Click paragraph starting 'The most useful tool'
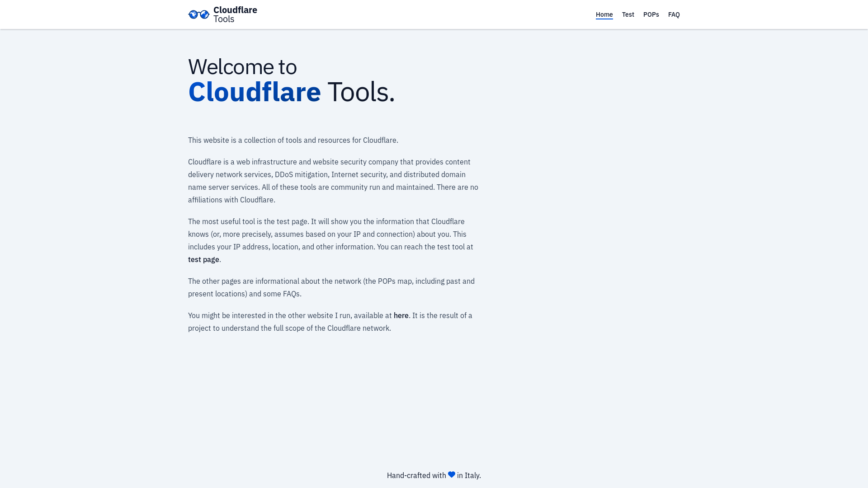Viewport: 868px width, 488px height. click(331, 240)
